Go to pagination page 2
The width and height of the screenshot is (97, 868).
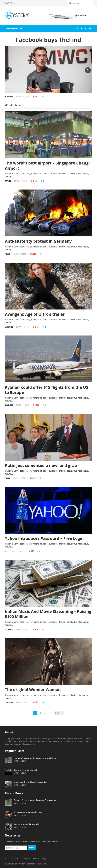[40, 713]
